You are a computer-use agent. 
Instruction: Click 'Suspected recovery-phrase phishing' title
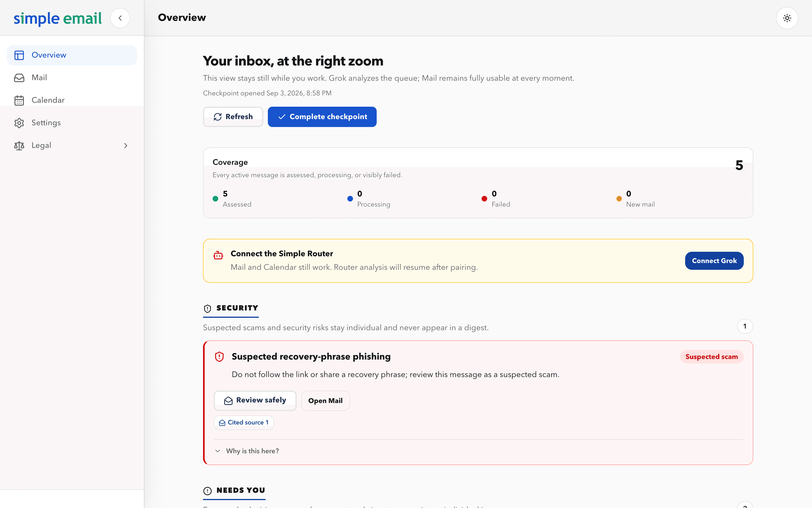coord(311,356)
